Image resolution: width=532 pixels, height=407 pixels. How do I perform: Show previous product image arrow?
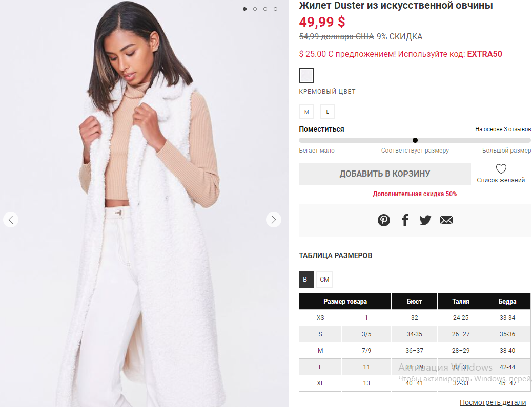11,220
